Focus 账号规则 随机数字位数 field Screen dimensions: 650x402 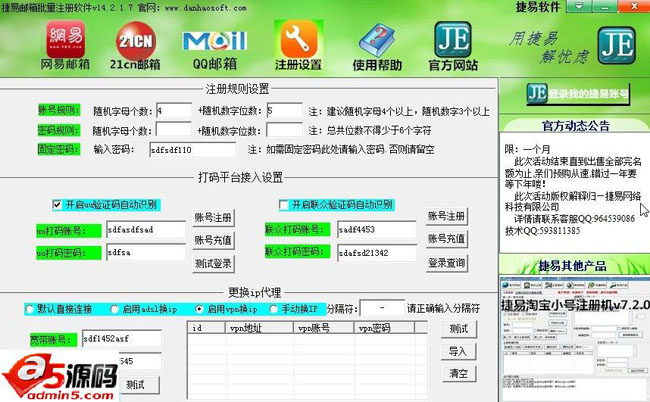(x=284, y=111)
